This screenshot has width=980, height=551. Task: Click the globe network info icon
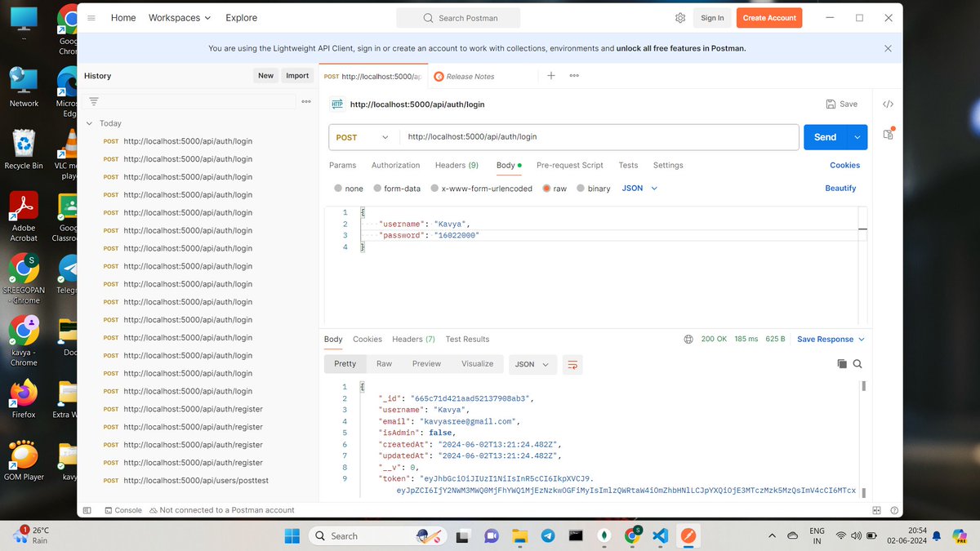click(688, 339)
